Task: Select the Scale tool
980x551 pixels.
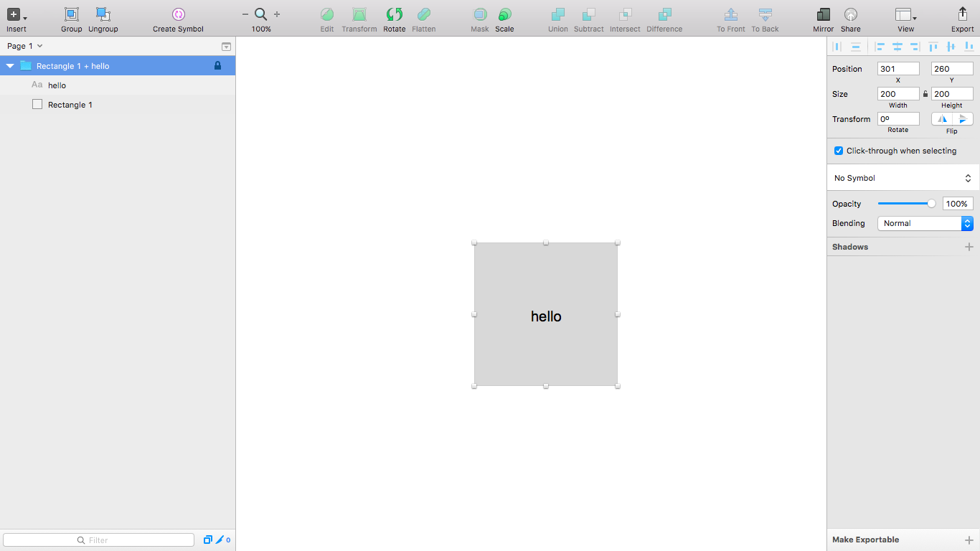Action: [504, 14]
